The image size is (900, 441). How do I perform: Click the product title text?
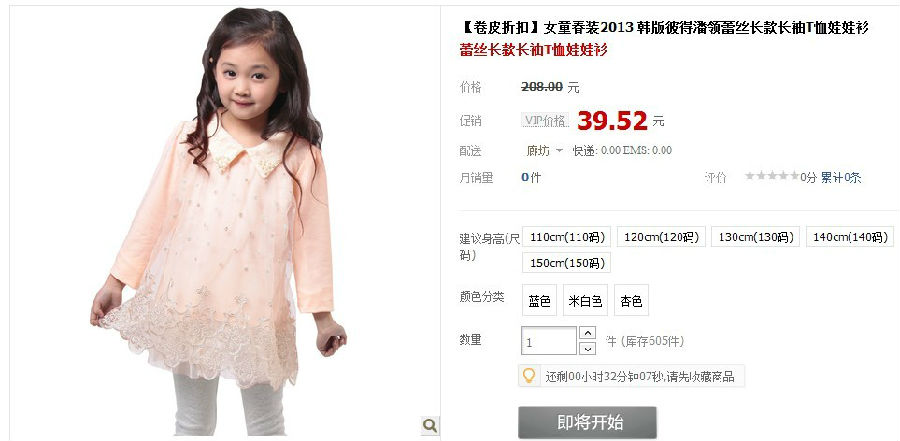tap(665, 27)
